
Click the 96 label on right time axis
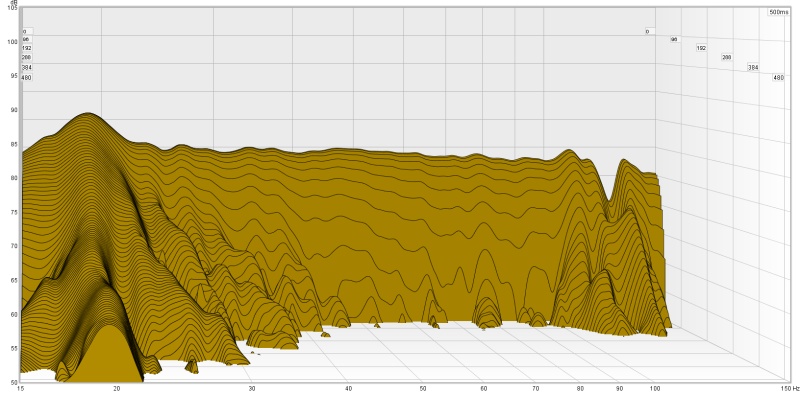(674, 39)
